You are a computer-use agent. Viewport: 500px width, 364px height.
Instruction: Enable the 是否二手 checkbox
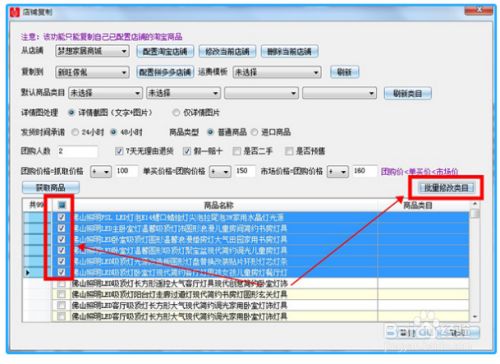(237, 151)
